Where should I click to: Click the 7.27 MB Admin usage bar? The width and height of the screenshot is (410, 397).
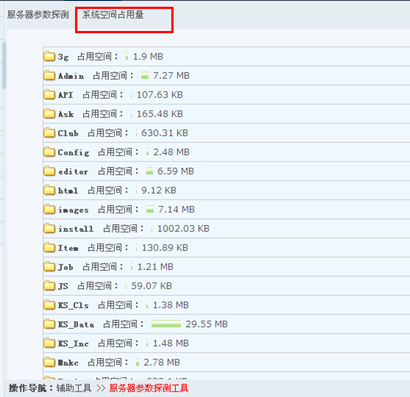144,76
